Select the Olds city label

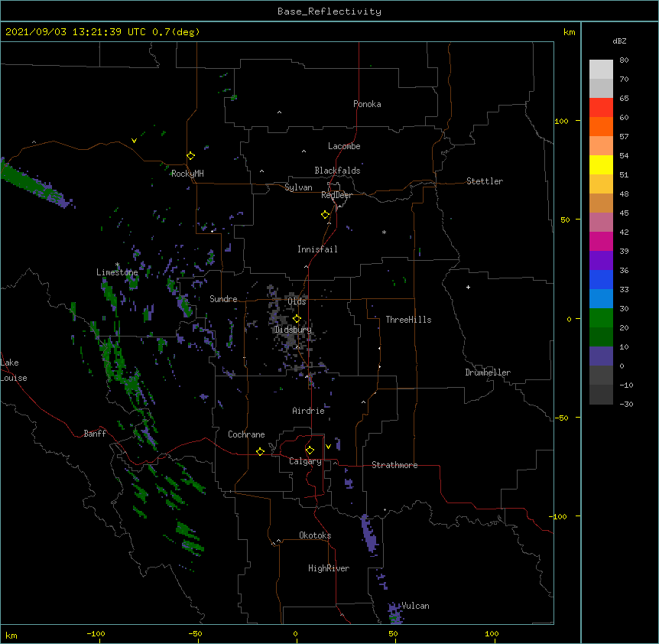(x=297, y=301)
